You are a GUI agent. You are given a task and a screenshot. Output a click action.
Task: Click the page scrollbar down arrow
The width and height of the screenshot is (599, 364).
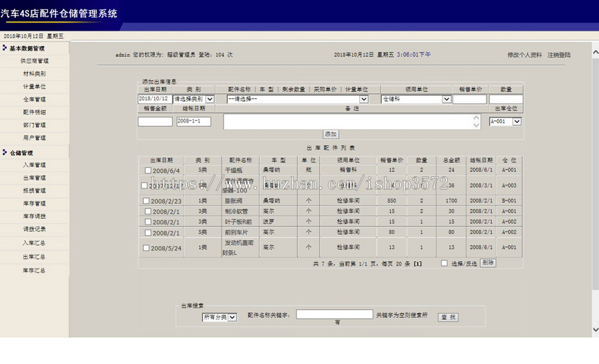tap(595, 329)
